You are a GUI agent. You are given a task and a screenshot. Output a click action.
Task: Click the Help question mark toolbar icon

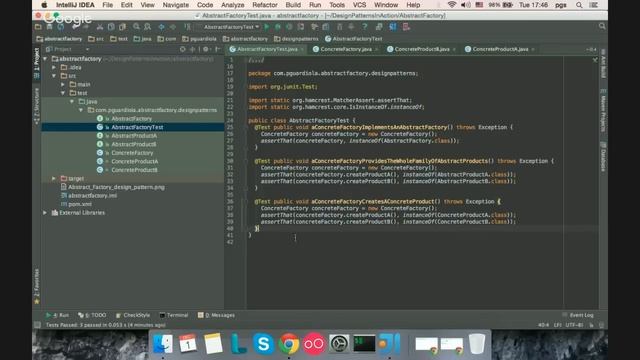coord(365,27)
